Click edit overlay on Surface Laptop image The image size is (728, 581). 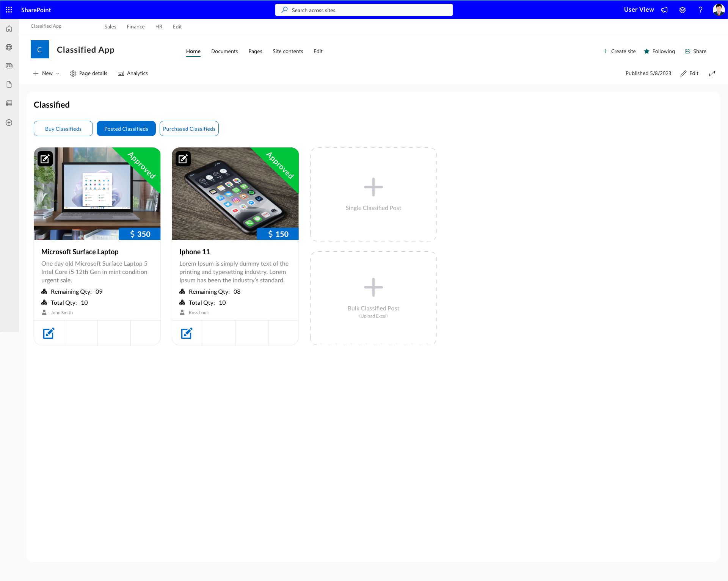pos(45,159)
